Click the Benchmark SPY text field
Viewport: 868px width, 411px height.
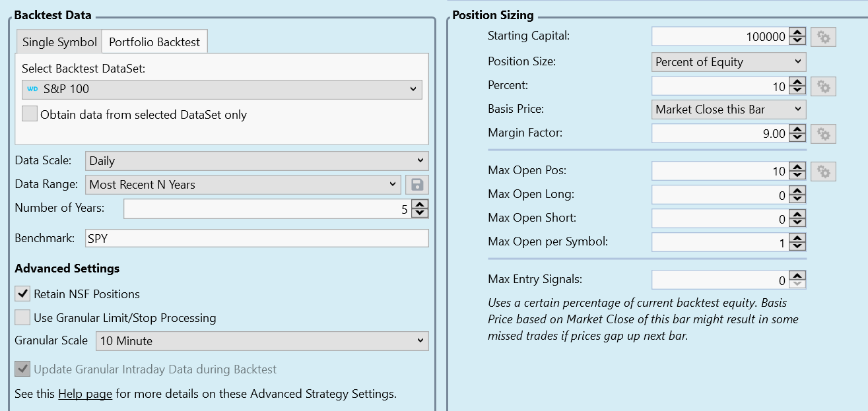(256, 238)
